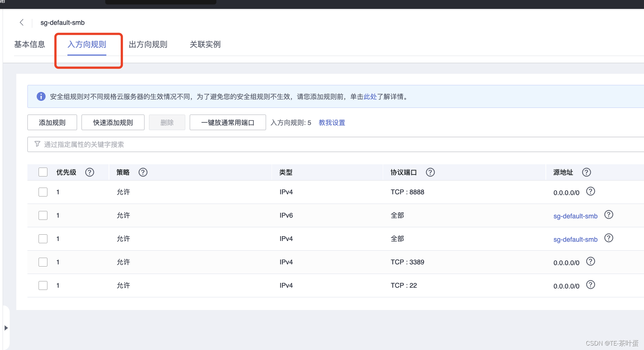The image size is (644, 350).
Task: Click 全部 in the IPv6 row
Action: [x=397, y=215]
